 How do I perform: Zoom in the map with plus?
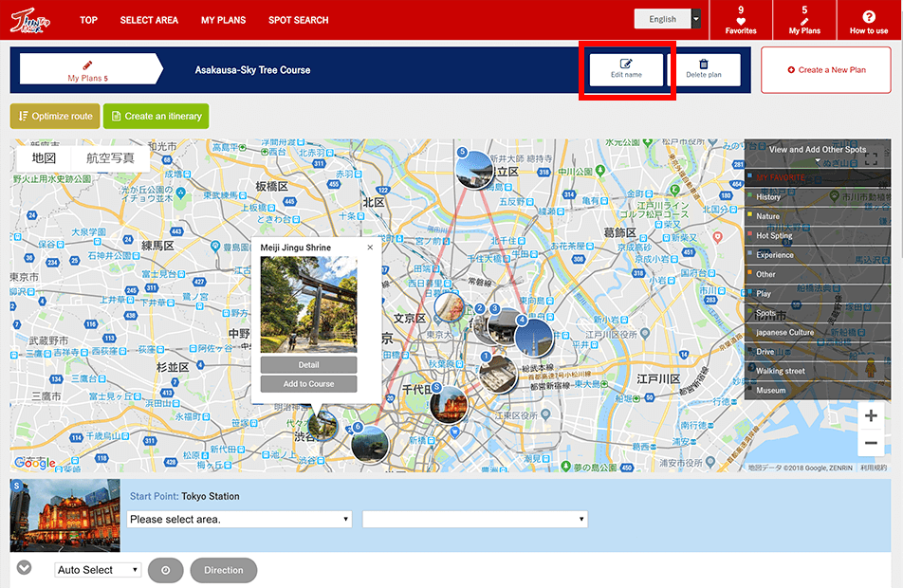[871, 415]
